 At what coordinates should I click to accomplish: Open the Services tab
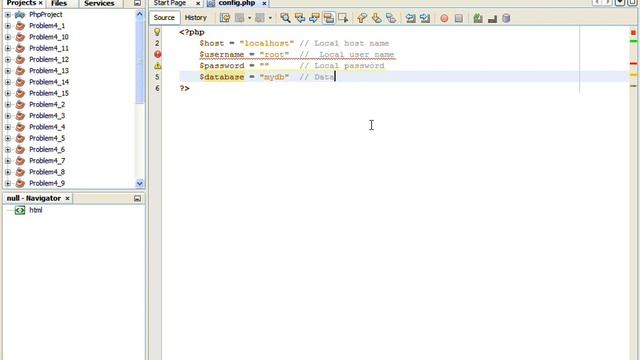(x=99, y=3)
